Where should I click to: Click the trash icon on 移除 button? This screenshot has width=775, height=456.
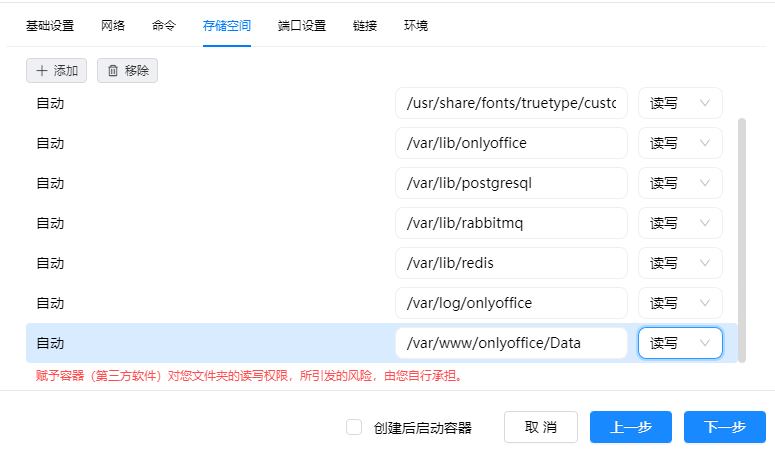point(113,71)
